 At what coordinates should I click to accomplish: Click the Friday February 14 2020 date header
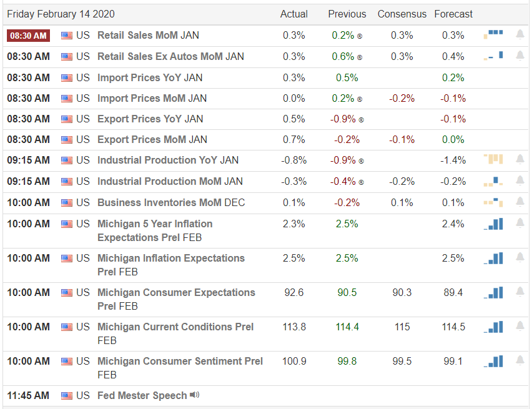click(x=61, y=14)
